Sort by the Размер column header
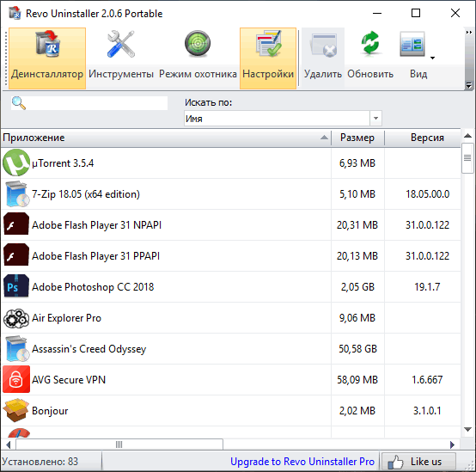The width and height of the screenshot is (476, 472). click(357, 138)
